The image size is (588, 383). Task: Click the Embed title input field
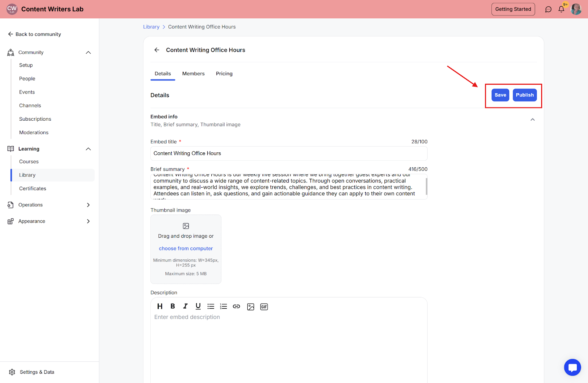point(289,153)
